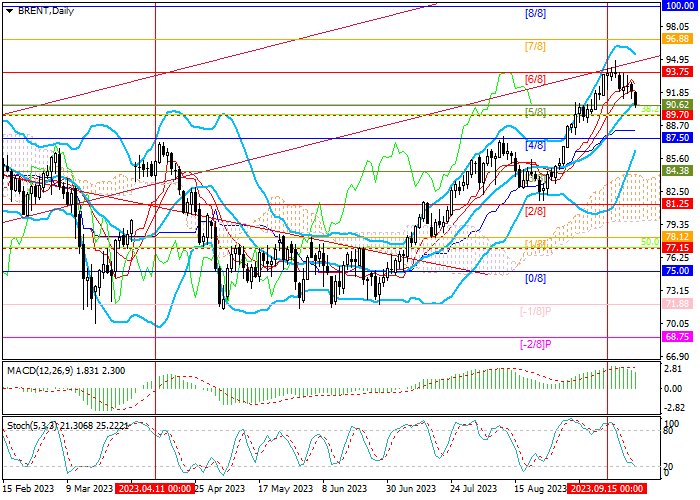The image size is (700, 500).
Task: Click the 9 Mar 2023 date label
Action: 90,488
